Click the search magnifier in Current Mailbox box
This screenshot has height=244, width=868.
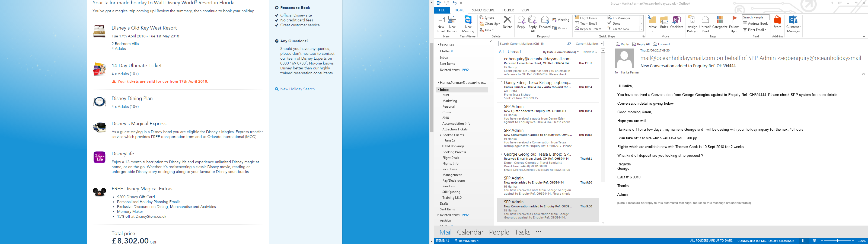point(569,43)
